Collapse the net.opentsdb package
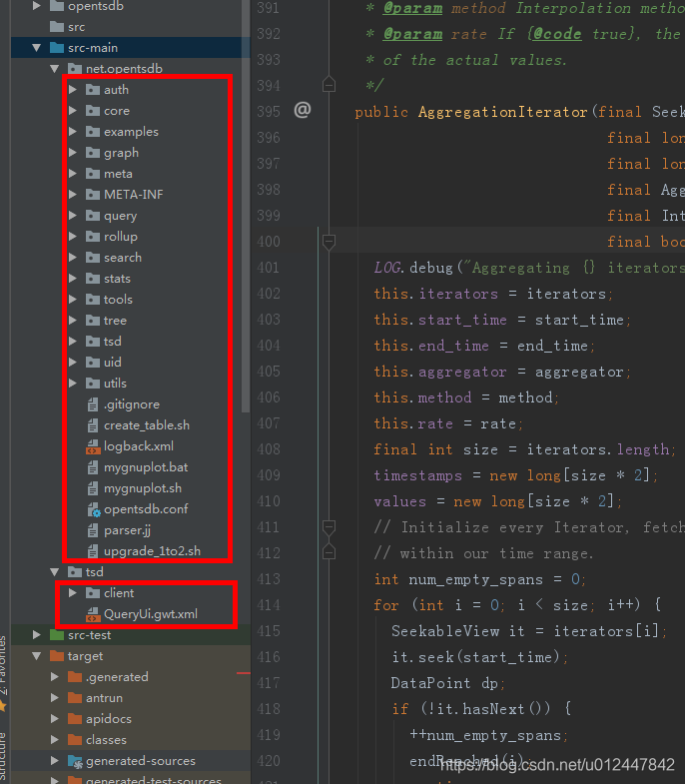The image size is (685, 784). 55,69
